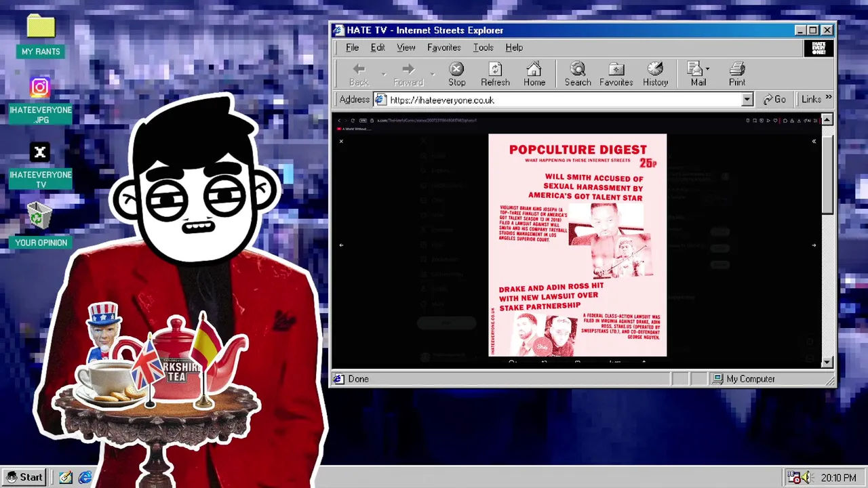Screen dimensions: 868x488
Task: Click the Popculture Digest poster image
Action: (x=578, y=245)
